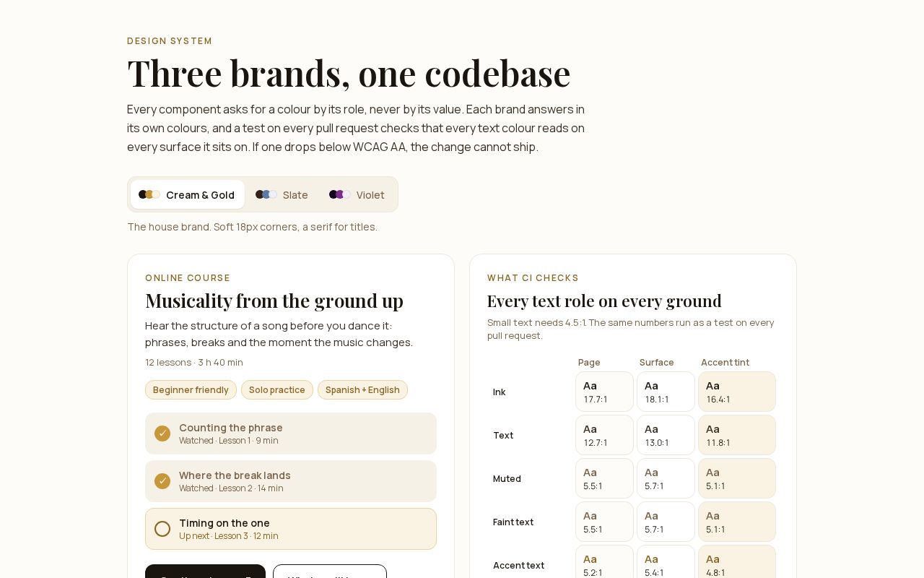
Task: Select the Ink on Page swatch 17.7:1
Action: coord(604,392)
